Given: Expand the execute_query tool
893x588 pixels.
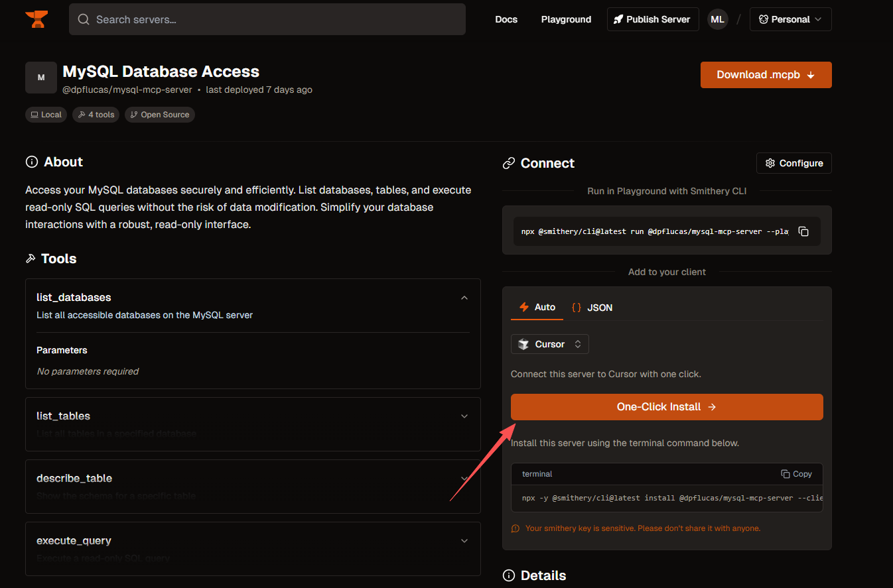Looking at the screenshot, I should pyautogui.click(x=464, y=541).
